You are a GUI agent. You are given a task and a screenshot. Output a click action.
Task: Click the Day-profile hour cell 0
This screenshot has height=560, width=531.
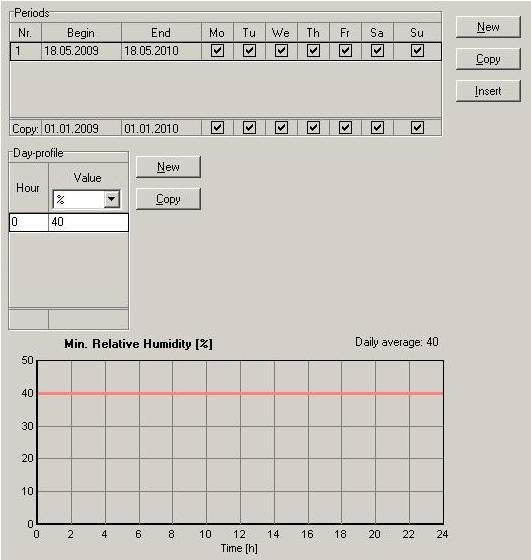pos(29,222)
